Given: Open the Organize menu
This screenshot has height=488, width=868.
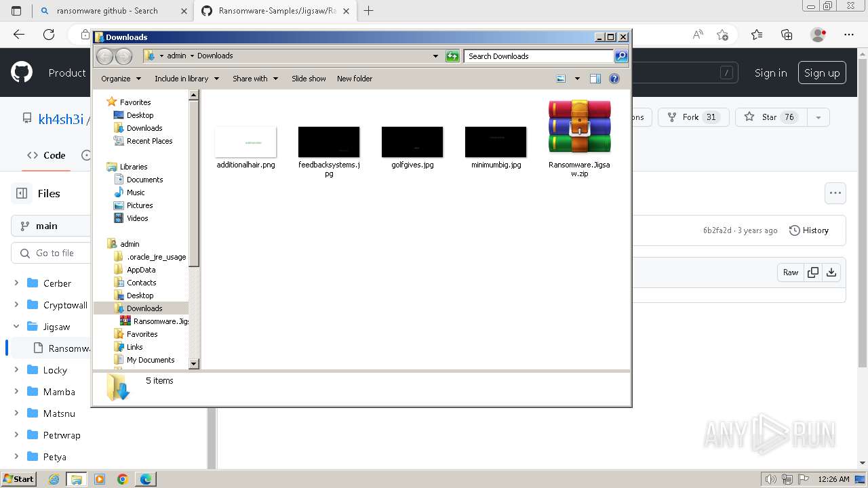Looking at the screenshot, I should point(121,79).
